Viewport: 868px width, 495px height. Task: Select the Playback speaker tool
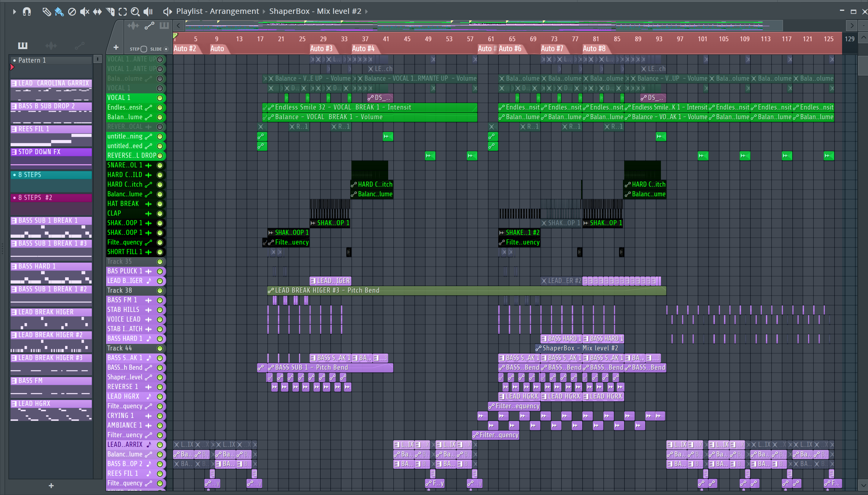click(x=148, y=11)
